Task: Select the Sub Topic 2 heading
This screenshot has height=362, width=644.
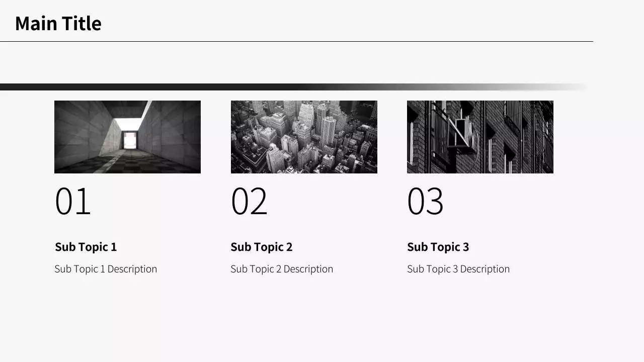Action: (261, 247)
